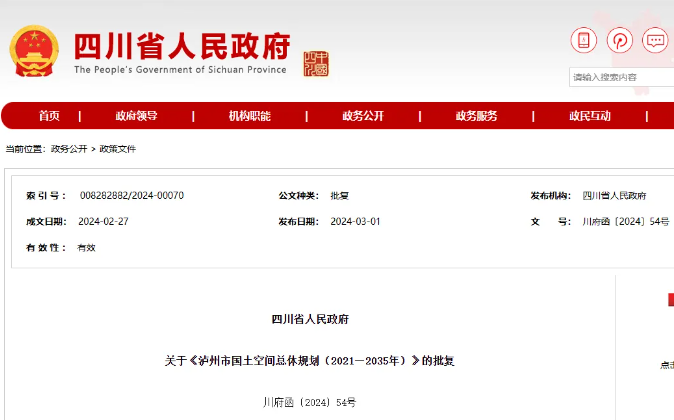Click the 四川省人民政府 site title

(181, 46)
